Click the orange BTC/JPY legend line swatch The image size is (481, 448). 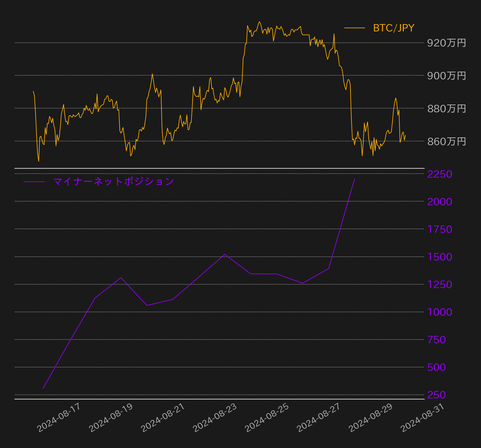(355, 28)
